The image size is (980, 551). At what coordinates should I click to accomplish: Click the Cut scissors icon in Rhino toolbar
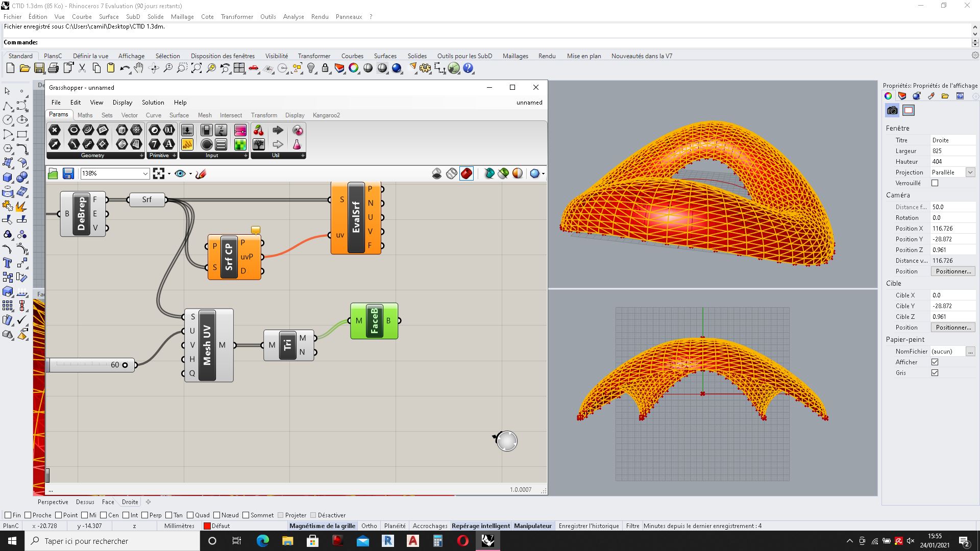[x=82, y=68]
